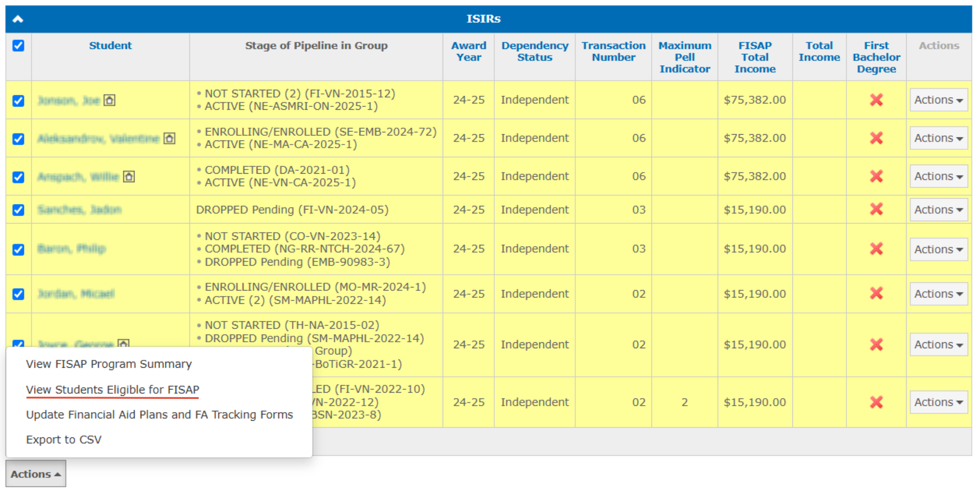Click red X in first row's Bachelor Degree column
Image resolution: width=980 pixels, height=491 pixels.
pos(876,100)
